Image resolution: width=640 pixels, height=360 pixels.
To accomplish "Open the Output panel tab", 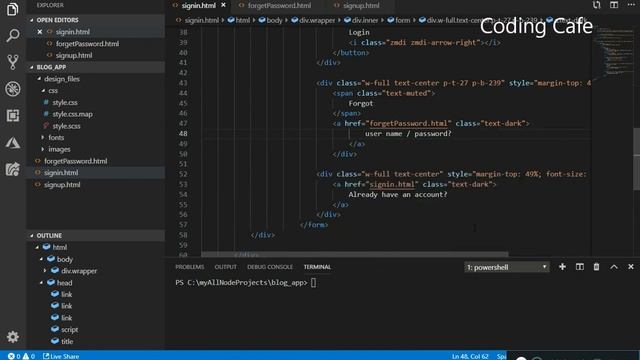I will tap(226, 267).
